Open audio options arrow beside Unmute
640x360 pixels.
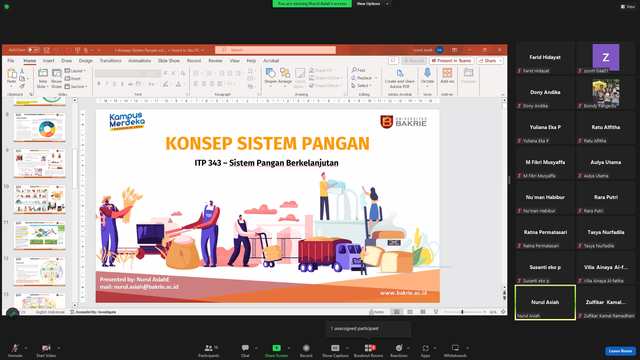[x=26, y=348]
